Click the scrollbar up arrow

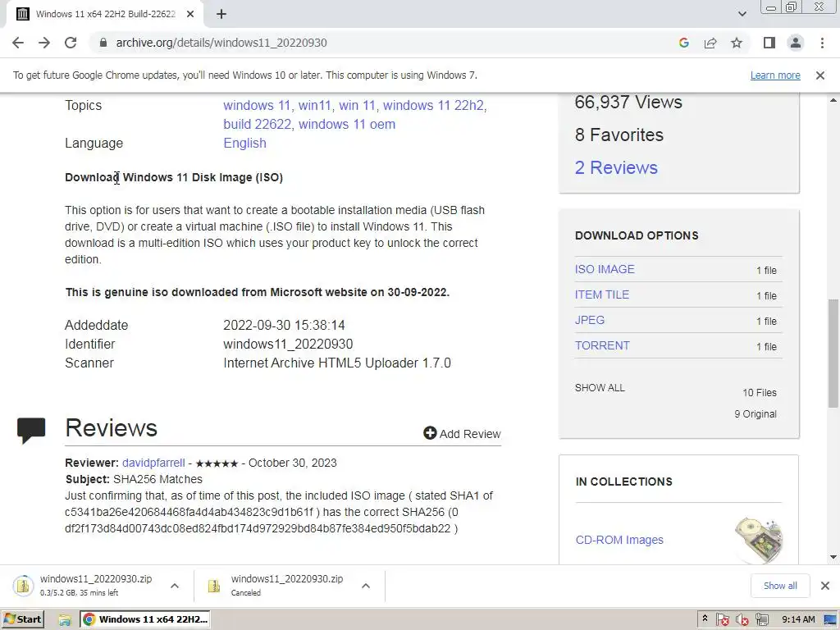coord(833,100)
